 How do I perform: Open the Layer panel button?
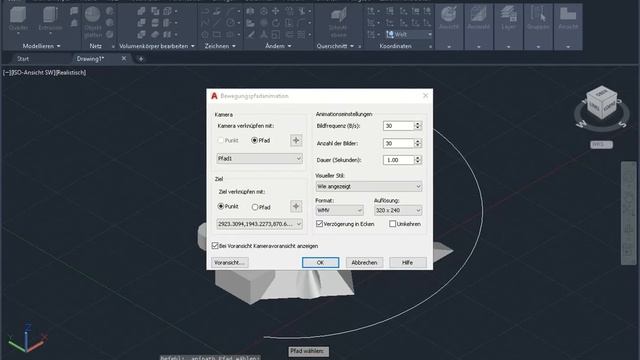[508, 27]
